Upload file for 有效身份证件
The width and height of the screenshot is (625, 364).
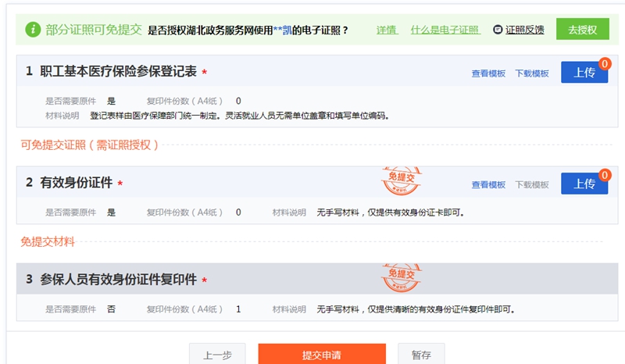click(584, 184)
